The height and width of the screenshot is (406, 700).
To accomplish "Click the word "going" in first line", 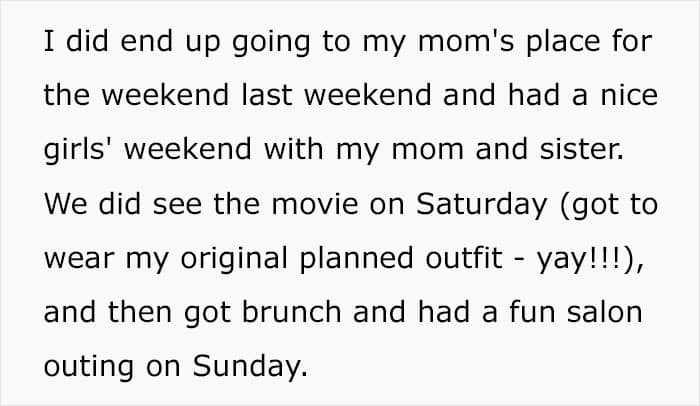I will pyautogui.click(x=271, y=42).
